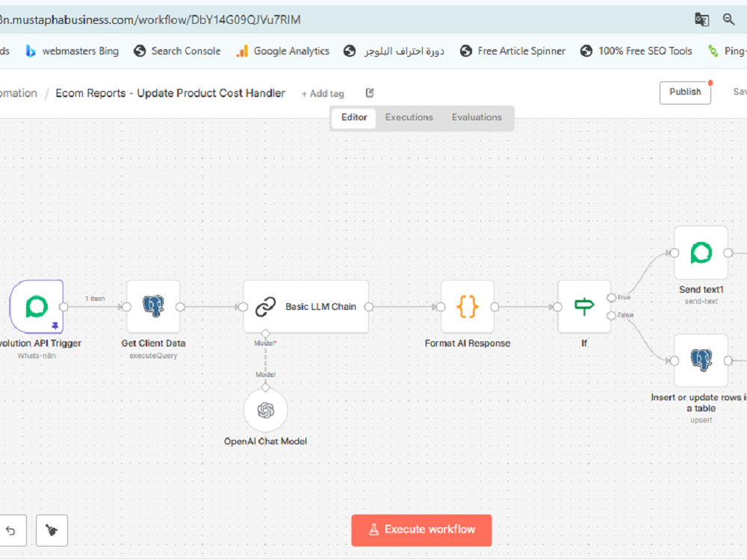Click the browser translate page icon

(701, 19)
